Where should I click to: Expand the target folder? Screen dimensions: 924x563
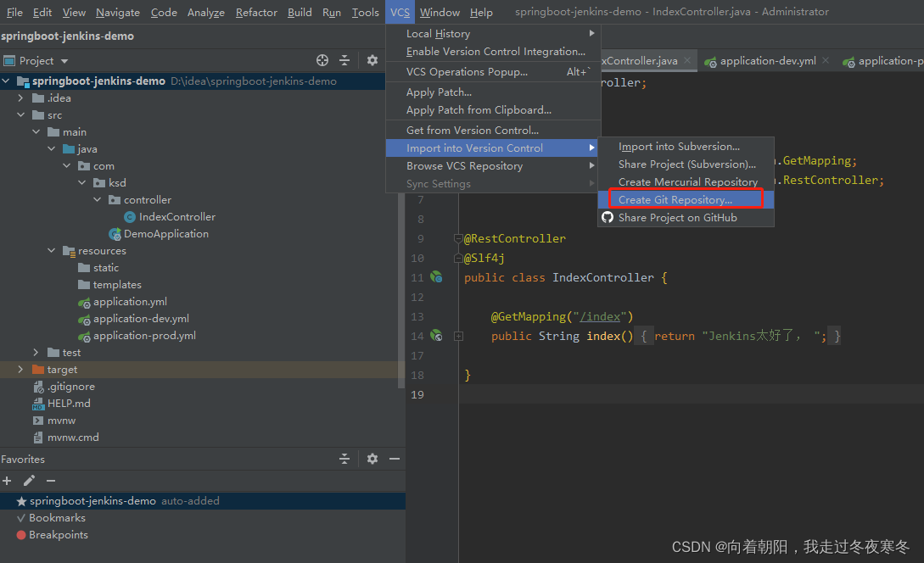tap(20, 369)
